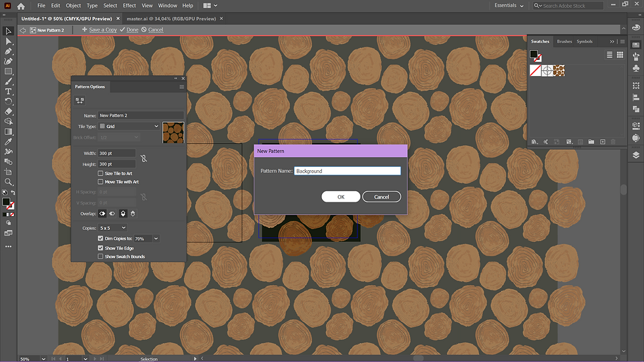Confirm the New Pattern dialog with OK

[x=341, y=197]
